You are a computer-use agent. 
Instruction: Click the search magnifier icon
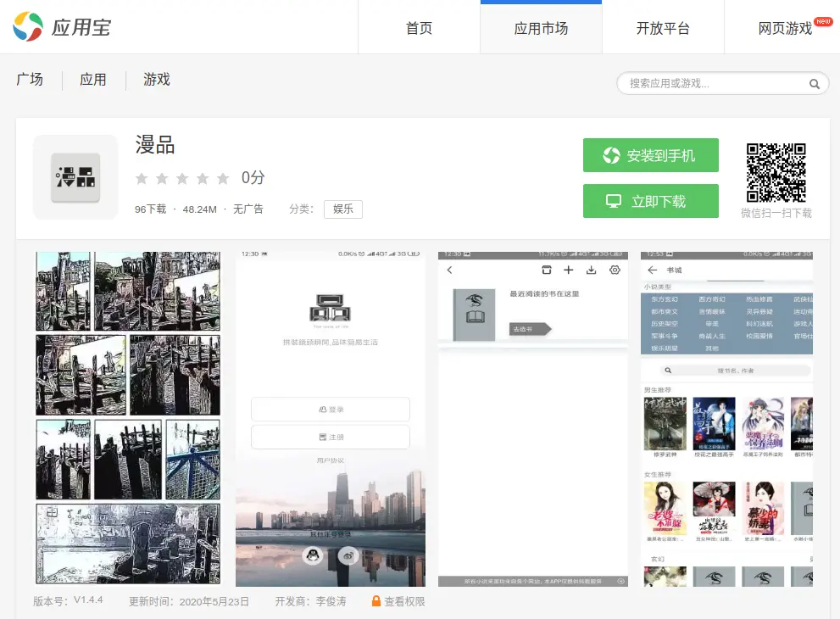[815, 84]
